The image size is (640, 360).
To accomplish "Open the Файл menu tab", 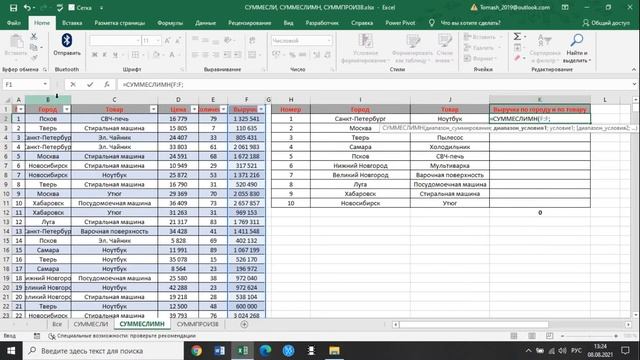I will [13, 23].
